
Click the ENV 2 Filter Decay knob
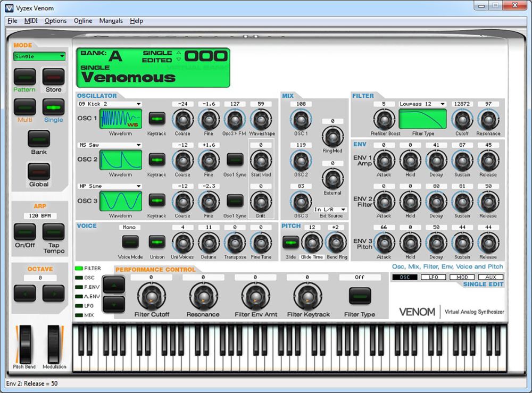click(x=436, y=202)
